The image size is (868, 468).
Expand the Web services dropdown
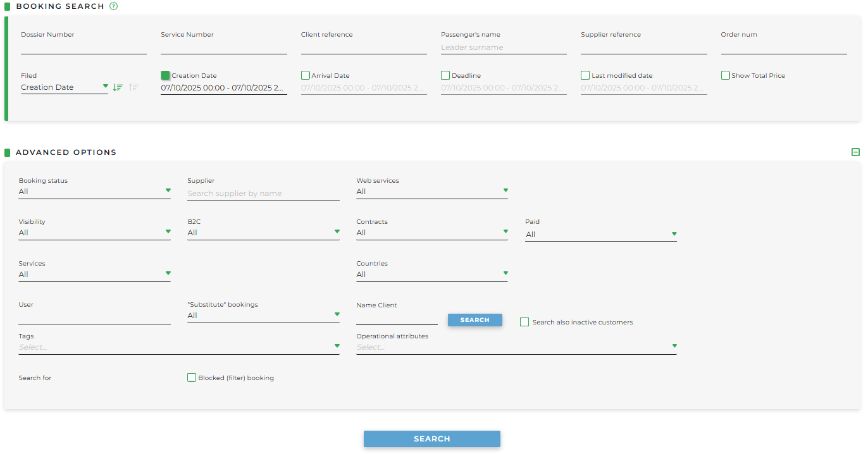[x=431, y=192]
